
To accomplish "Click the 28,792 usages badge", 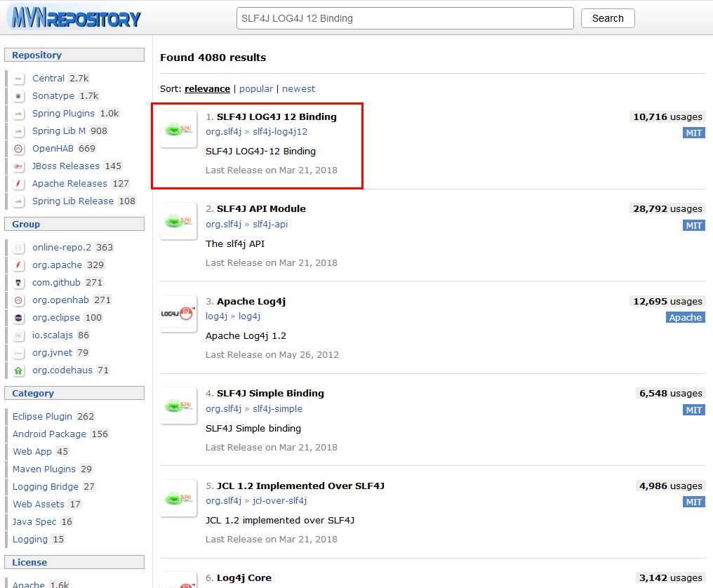I will [667, 208].
